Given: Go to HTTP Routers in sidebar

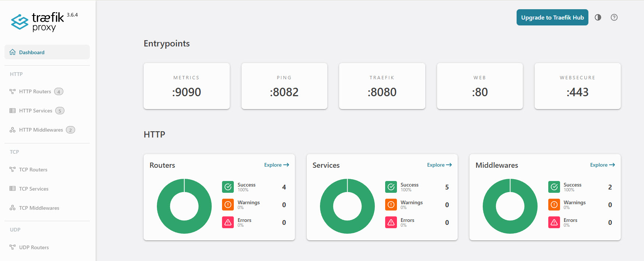Looking at the screenshot, I should click(x=35, y=91).
